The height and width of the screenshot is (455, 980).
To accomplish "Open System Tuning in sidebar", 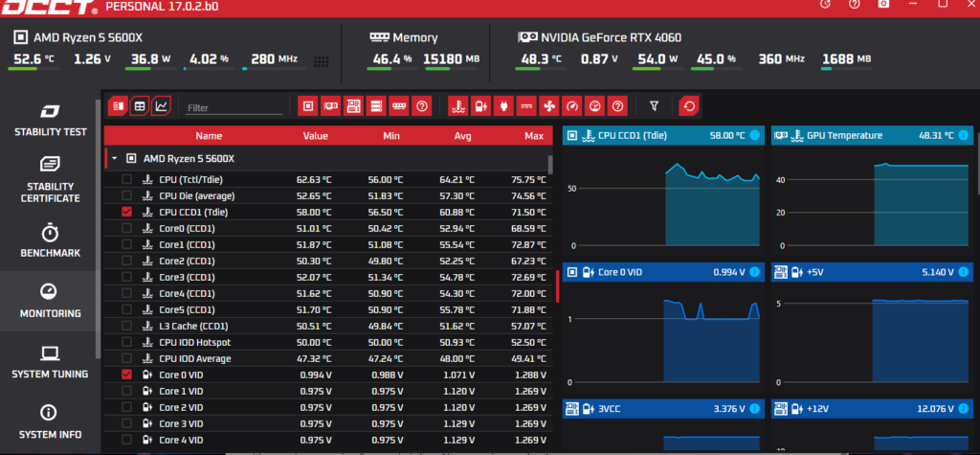I will point(50,362).
